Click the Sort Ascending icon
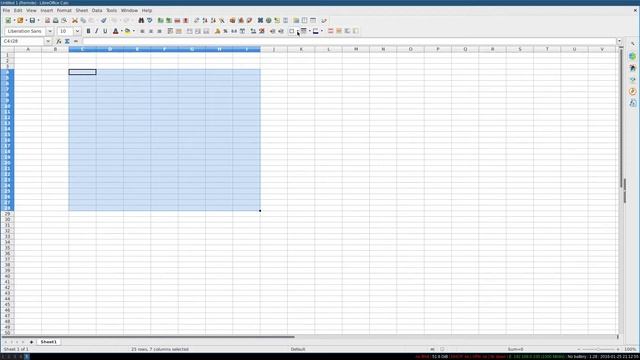Screen dimensions: 640x360 tap(205, 20)
